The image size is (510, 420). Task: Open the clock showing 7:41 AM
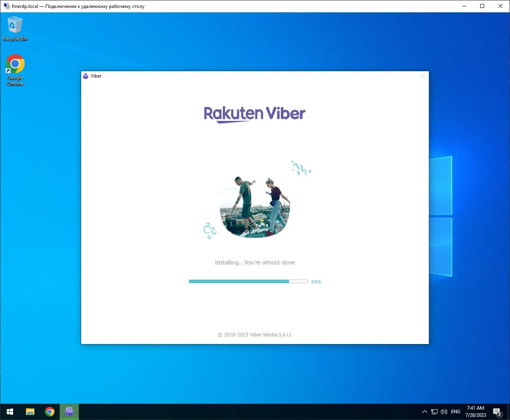point(475,412)
